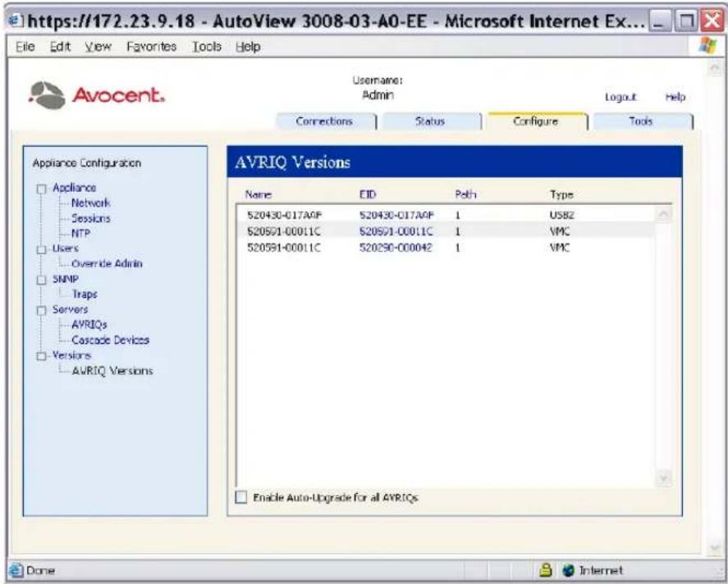Click the browser page scroll up arrow
This screenshot has width=728, height=584.
pos(716,68)
